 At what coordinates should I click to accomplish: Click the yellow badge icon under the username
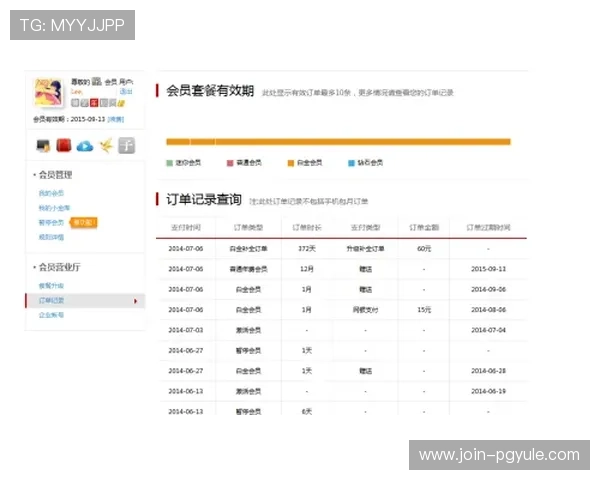coord(121,103)
